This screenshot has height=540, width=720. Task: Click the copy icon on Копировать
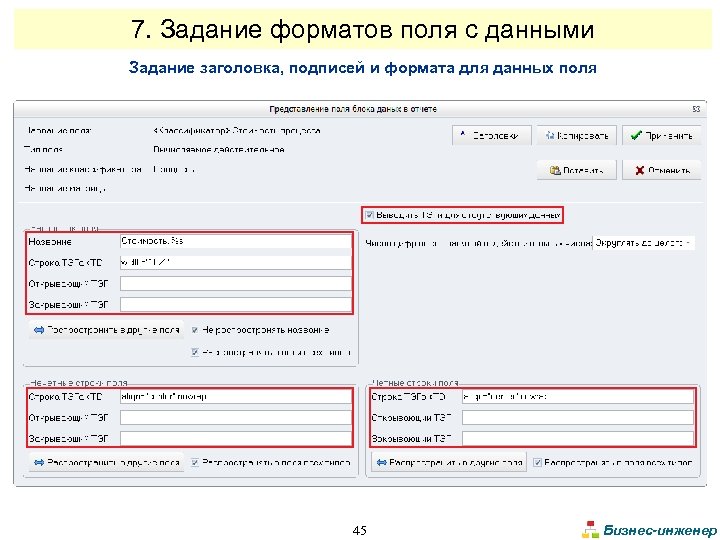pos(550,135)
